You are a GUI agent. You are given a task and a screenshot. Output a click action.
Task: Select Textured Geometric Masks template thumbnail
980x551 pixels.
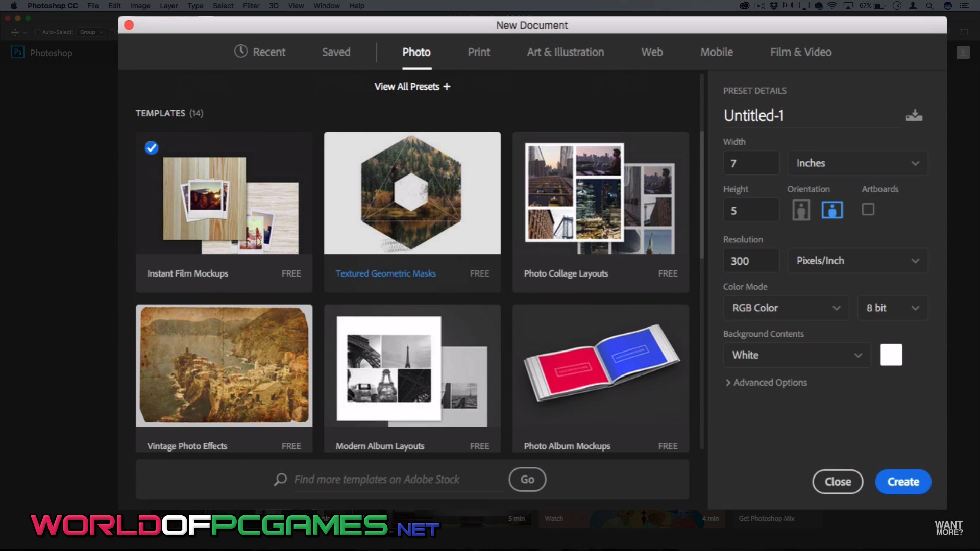(x=412, y=193)
